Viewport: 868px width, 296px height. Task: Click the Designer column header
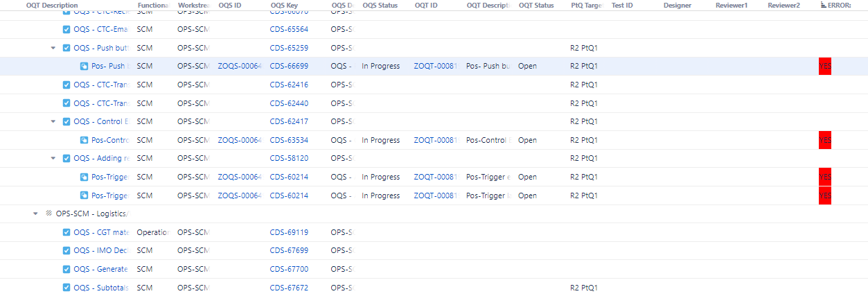click(x=677, y=6)
